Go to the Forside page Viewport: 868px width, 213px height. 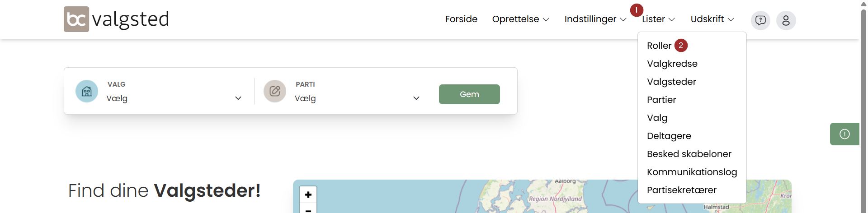coord(461,19)
